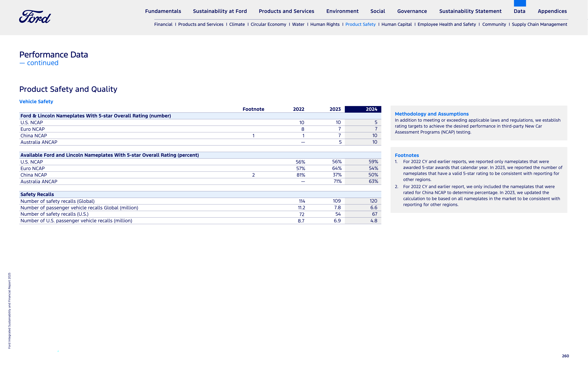The image size is (588, 368).
Task: Click Number of safety recalls (U.S.) label
Action: [54, 214]
